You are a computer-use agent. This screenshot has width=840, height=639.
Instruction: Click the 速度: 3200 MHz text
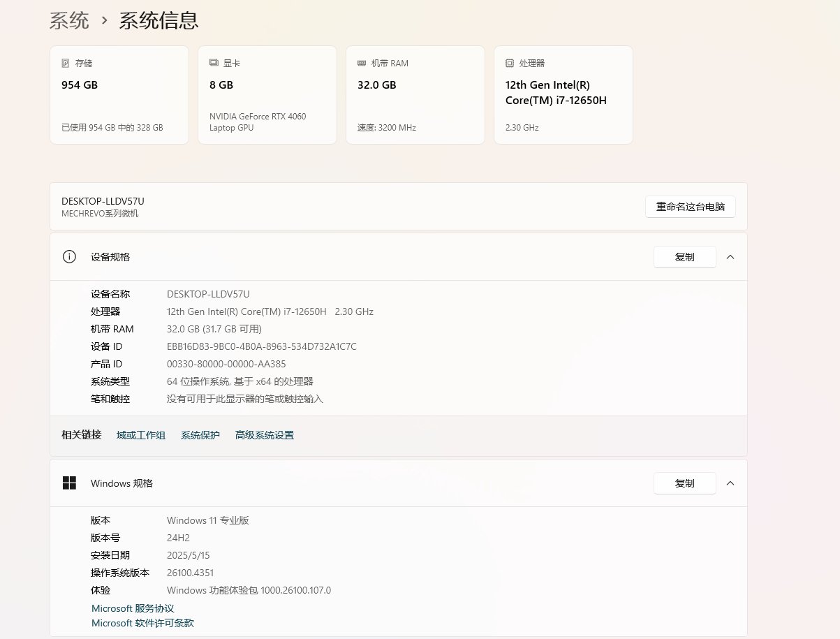pos(387,128)
